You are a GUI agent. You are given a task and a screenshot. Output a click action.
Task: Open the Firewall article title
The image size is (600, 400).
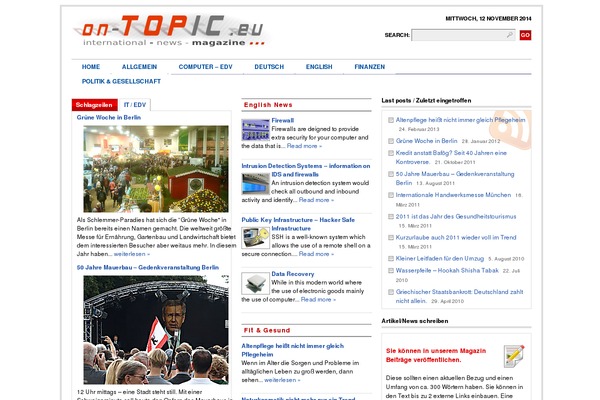point(282,120)
